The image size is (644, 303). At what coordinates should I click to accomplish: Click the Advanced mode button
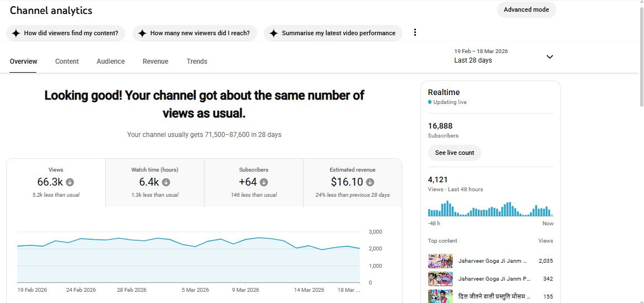[x=526, y=10]
